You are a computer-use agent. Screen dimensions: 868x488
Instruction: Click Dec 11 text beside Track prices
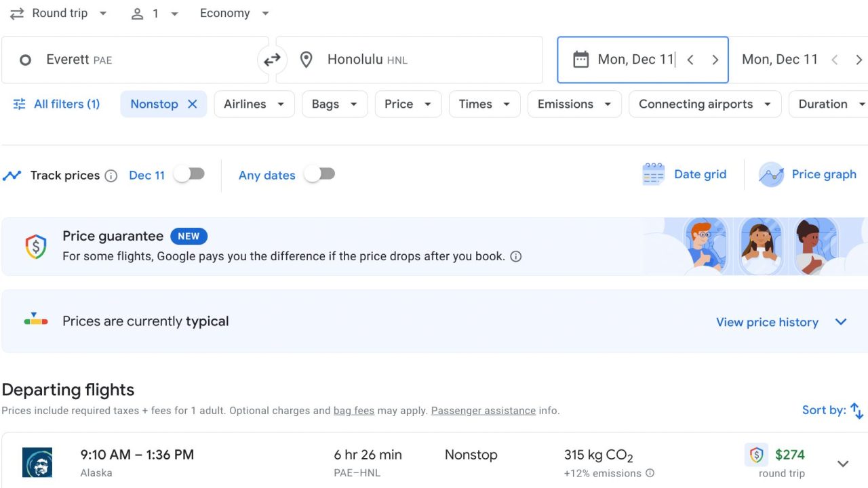coord(147,176)
